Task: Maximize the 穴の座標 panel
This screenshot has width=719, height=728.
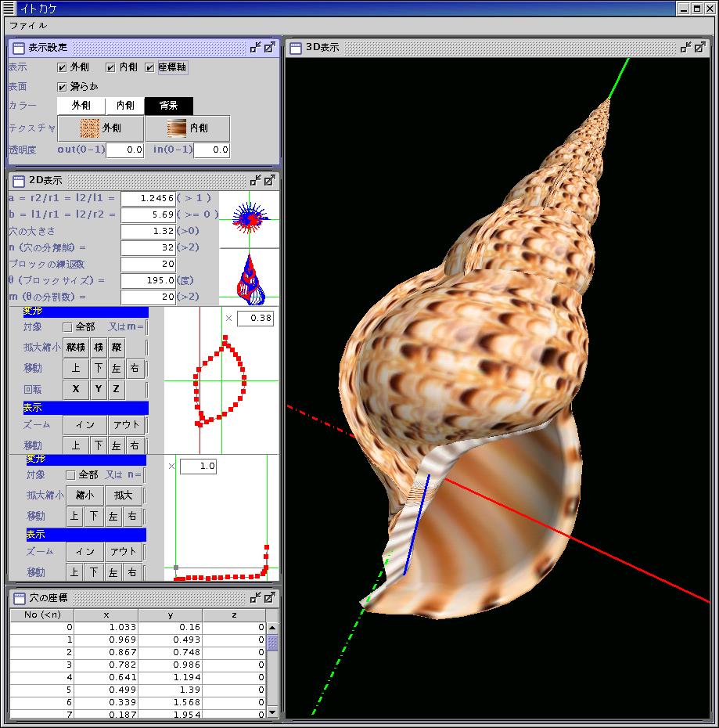Action: 269,597
